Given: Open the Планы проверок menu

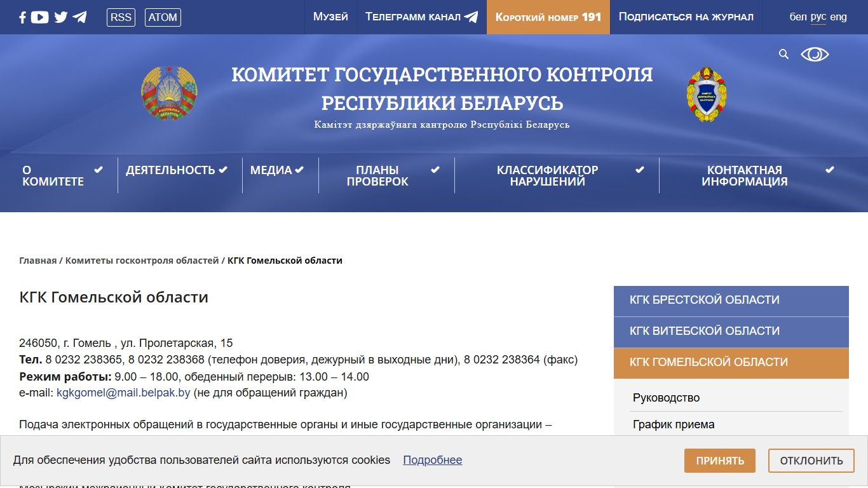Looking at the screenshot, I should (x=377, y=175).
